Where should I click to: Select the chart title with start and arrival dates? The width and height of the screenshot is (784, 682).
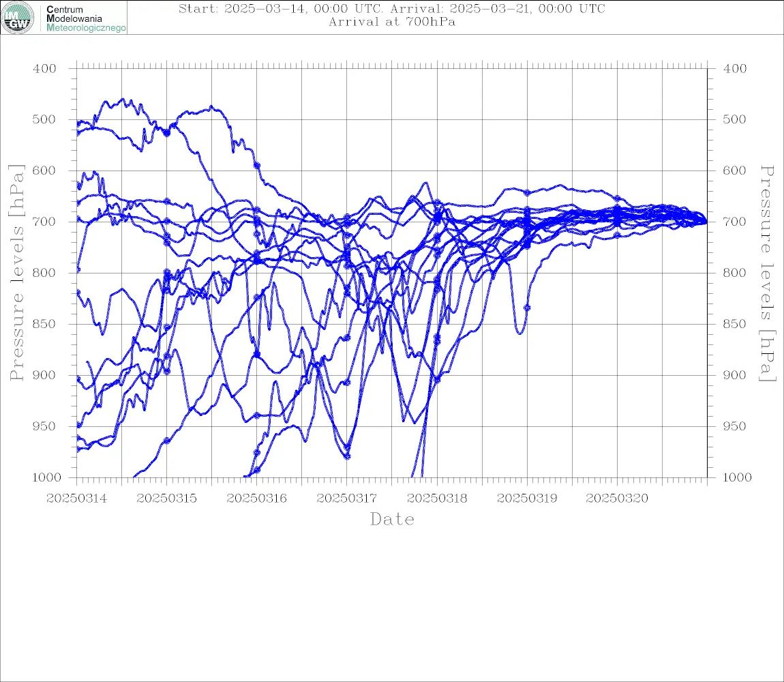pyautogui.click(x=392, y=9)
